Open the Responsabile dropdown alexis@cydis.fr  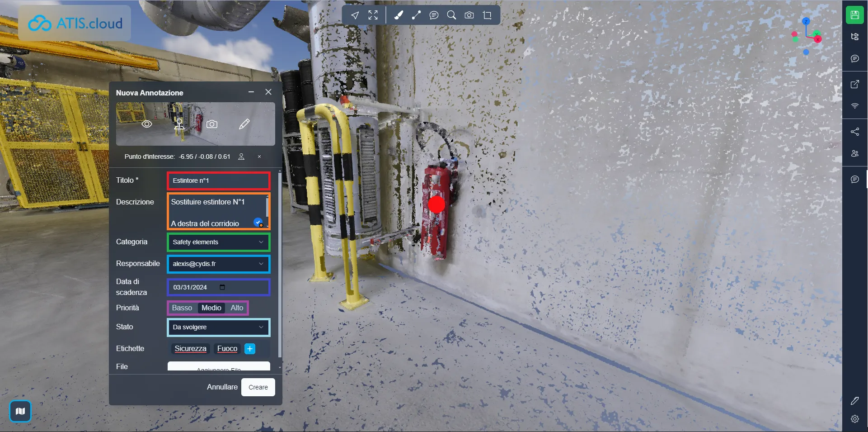click(x=219, y=264)
